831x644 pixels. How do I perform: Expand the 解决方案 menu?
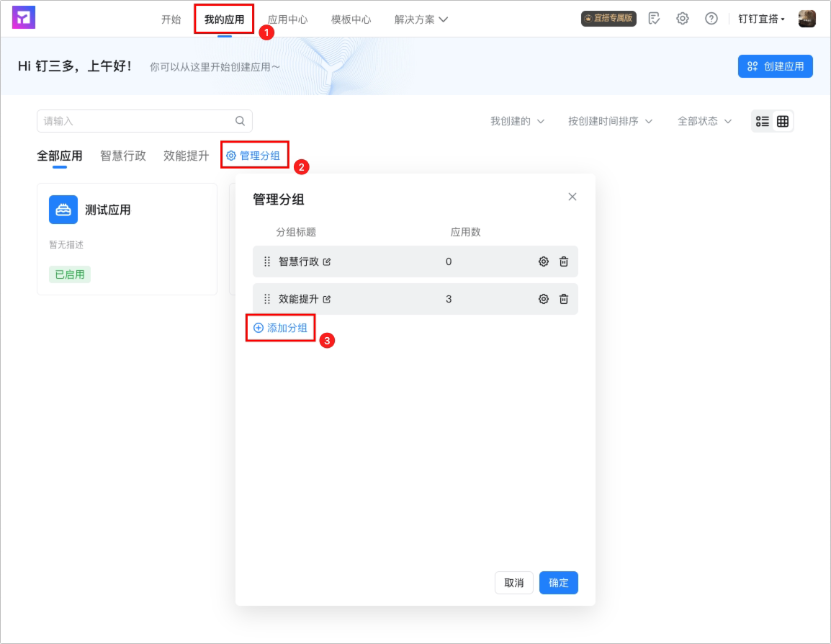tap(421, 19)
